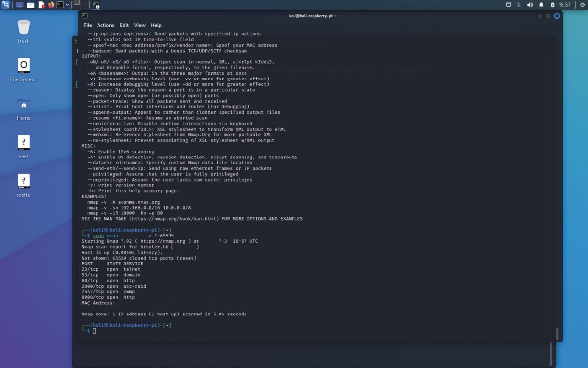
Task: Click the '--spoof-mac' option line
Action: point(182,45)
